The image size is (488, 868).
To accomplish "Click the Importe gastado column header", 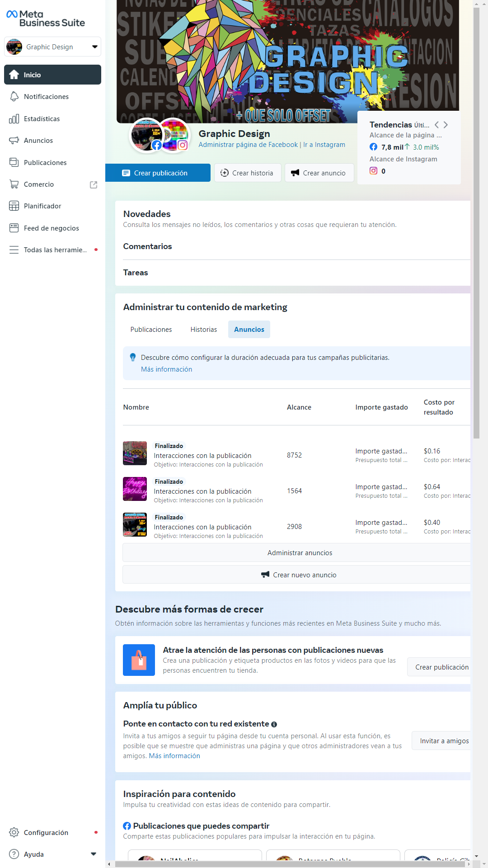I will click(x=381, y=407).
